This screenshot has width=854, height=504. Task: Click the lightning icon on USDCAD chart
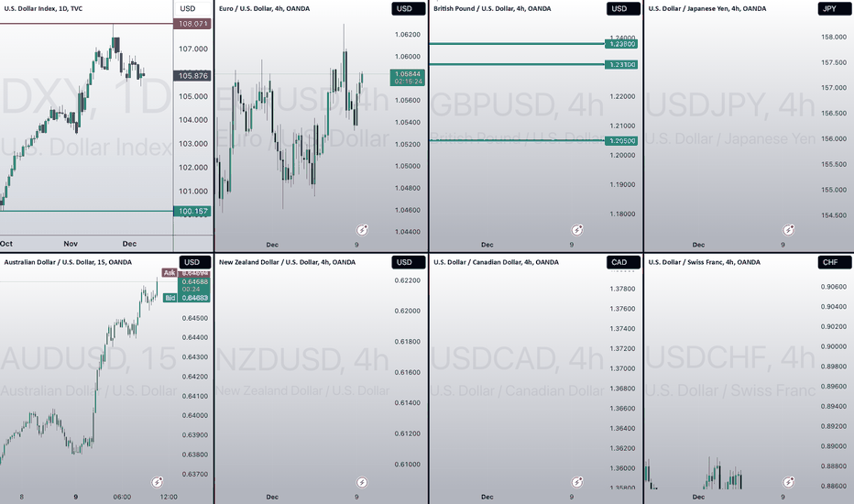(x=576, y=482)
